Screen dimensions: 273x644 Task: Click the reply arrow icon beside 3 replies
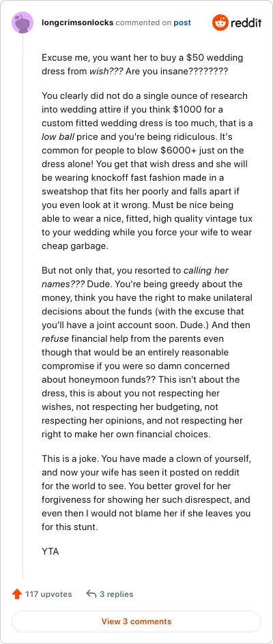[91, 594]
